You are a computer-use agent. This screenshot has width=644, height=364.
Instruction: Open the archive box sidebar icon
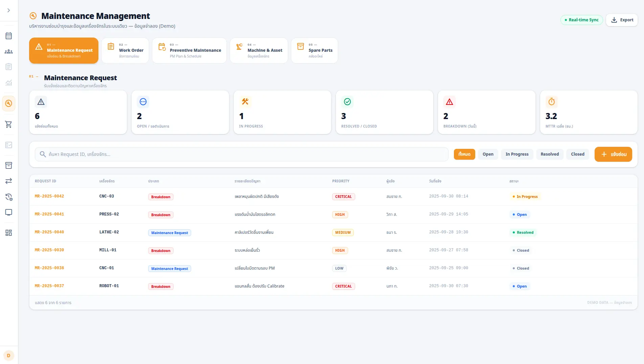pyautogui.click(x=9, y=165)
